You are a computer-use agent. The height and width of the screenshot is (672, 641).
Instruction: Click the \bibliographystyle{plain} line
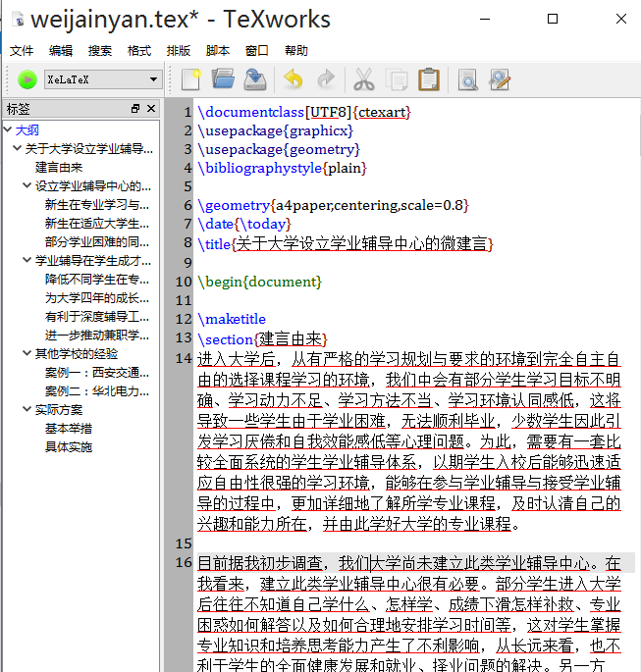pos(282,168)
